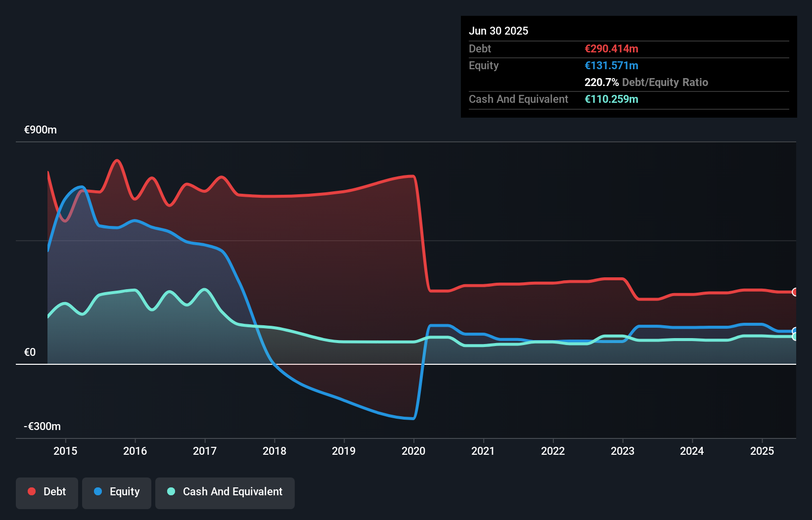Click the €900m axis label
The height and width of the screenshot is (520, 812).
pos(40,130)
